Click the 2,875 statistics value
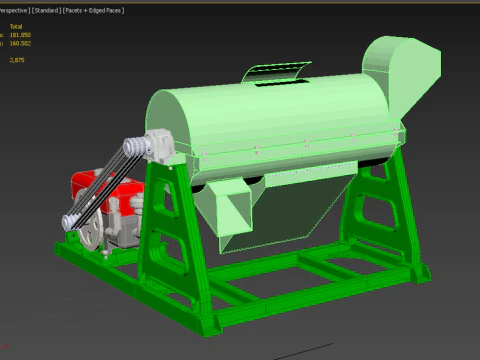This screenshot has width=480, height=360. pos(17,60)
